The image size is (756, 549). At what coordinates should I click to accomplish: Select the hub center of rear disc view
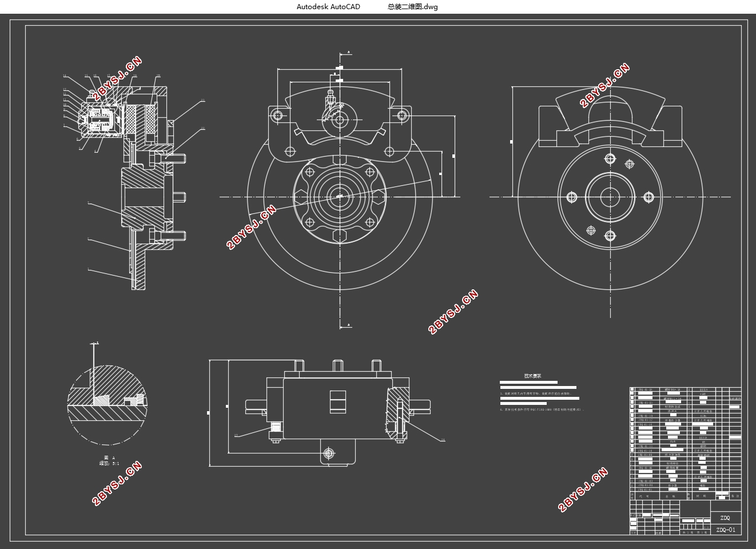(610, 197)
